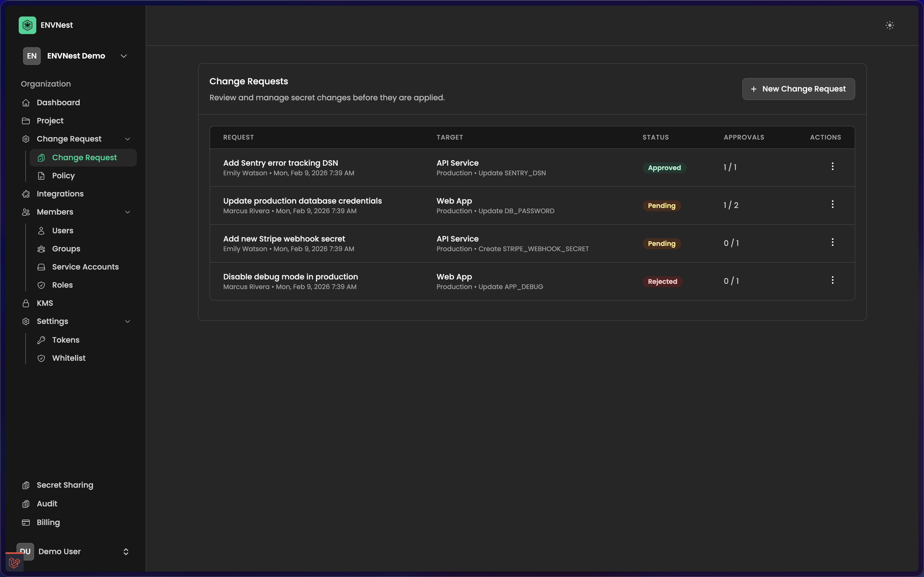Switch to the Policy section
Viewport: 924px width, 577px height.
(x=63, y=176)
